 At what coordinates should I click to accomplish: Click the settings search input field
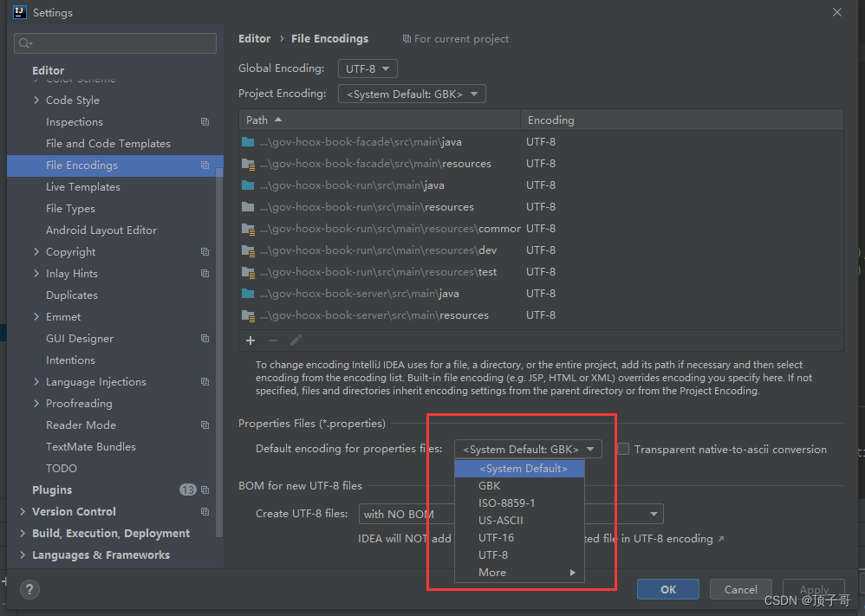[x=115, y=43]
